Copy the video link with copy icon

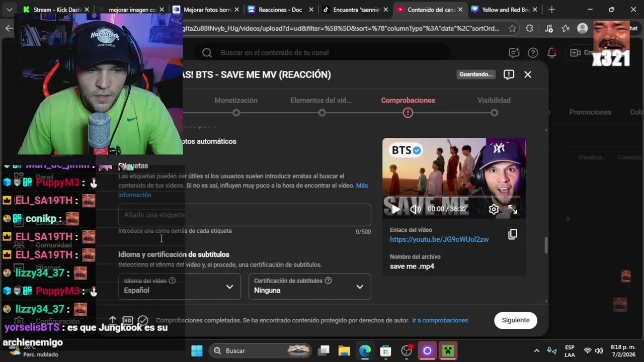pos(512,234)
